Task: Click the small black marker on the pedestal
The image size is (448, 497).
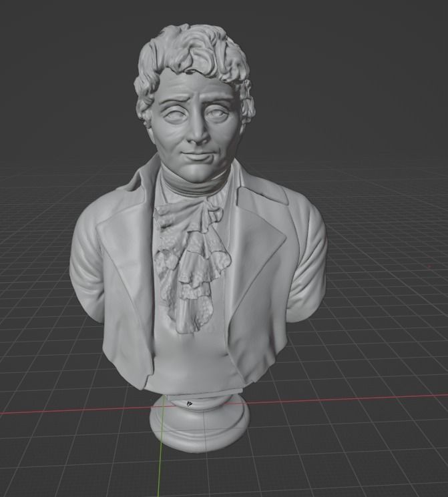Action: pos(190,404)
